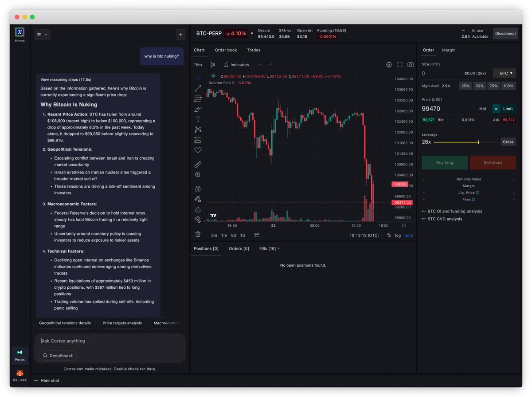Toggle magnet mode on chart
532x397 pixels.
[198, 189]
